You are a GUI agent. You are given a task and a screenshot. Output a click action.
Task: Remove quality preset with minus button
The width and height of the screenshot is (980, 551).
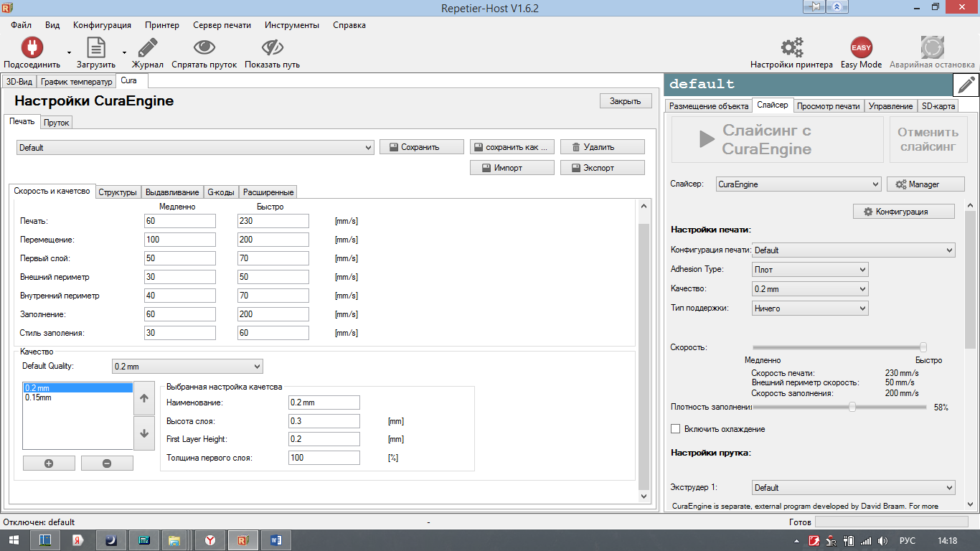[107, 463]
